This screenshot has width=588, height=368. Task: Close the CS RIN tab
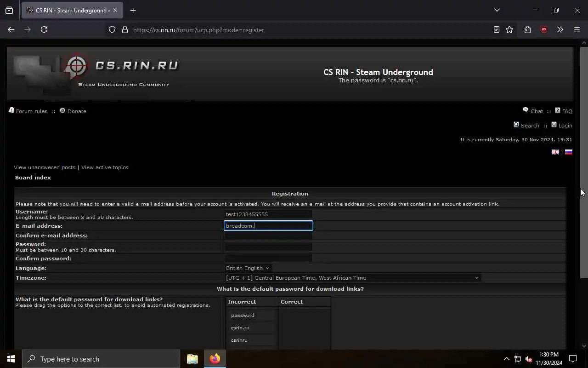(115, 10)
